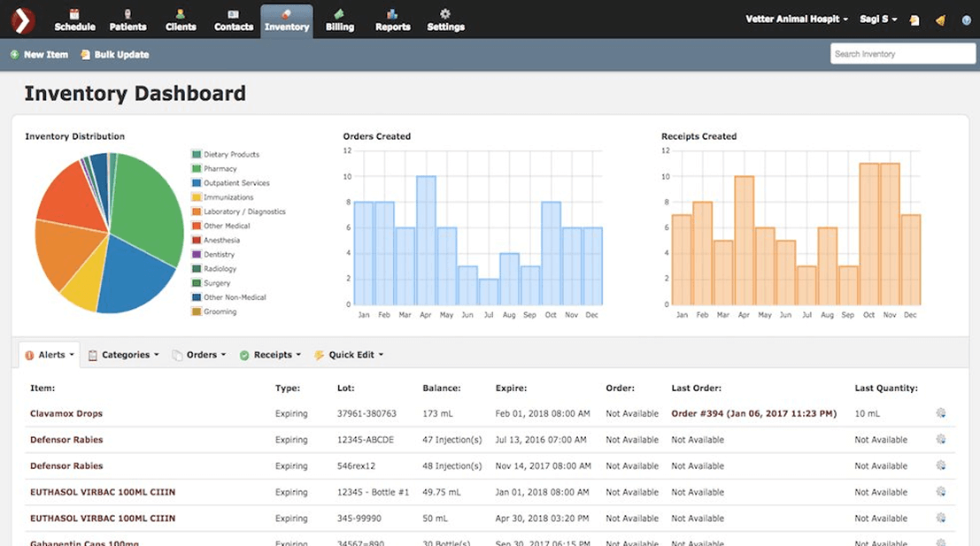Open Settings from the top navigation
This screenshot has height=546, width=980.
pos(445,19)
